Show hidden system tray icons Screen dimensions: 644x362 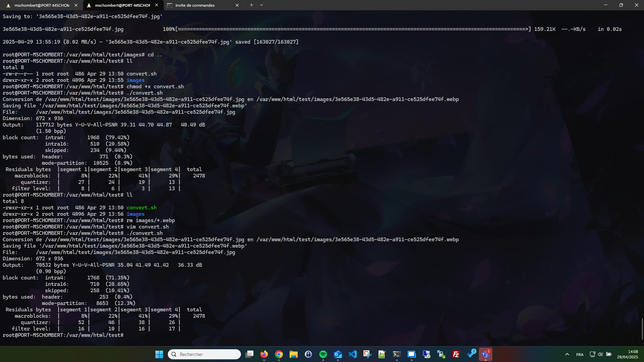pos(567,354)
